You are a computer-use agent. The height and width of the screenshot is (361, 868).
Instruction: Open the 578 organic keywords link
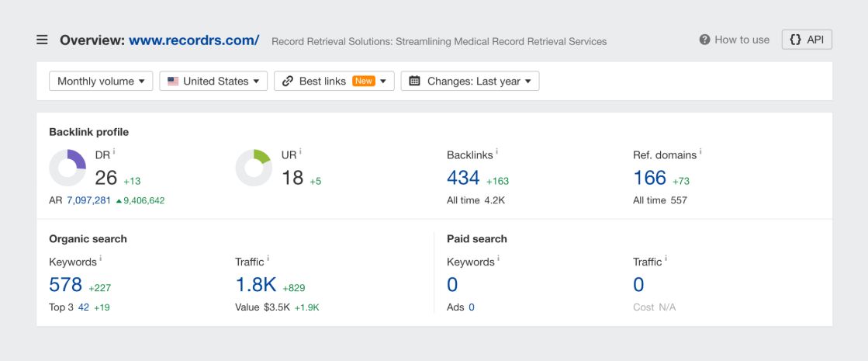(x=65, y=285)
